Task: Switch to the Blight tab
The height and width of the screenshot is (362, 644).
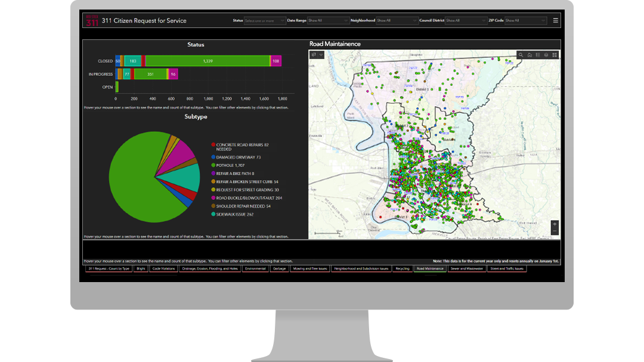Action: 141,269
